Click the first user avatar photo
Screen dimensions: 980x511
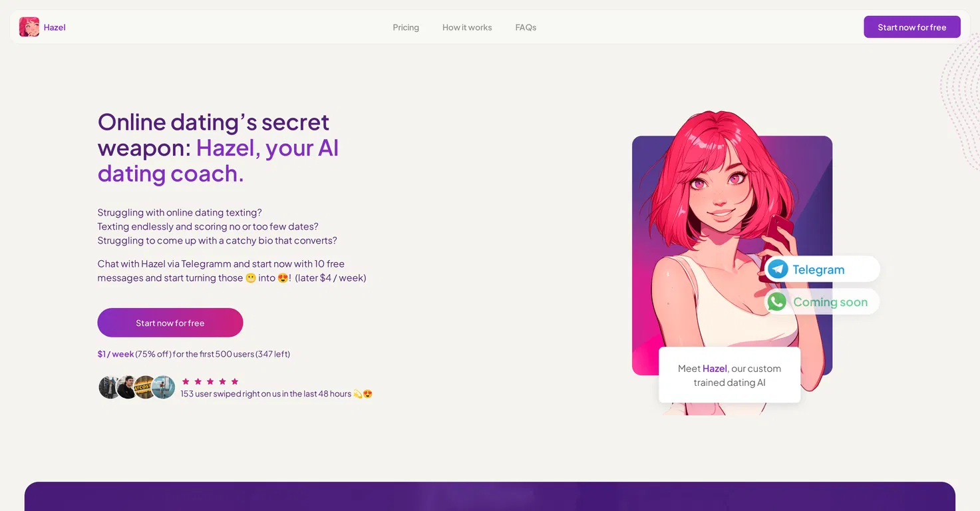pyautogui.click(x=108, y=387)
